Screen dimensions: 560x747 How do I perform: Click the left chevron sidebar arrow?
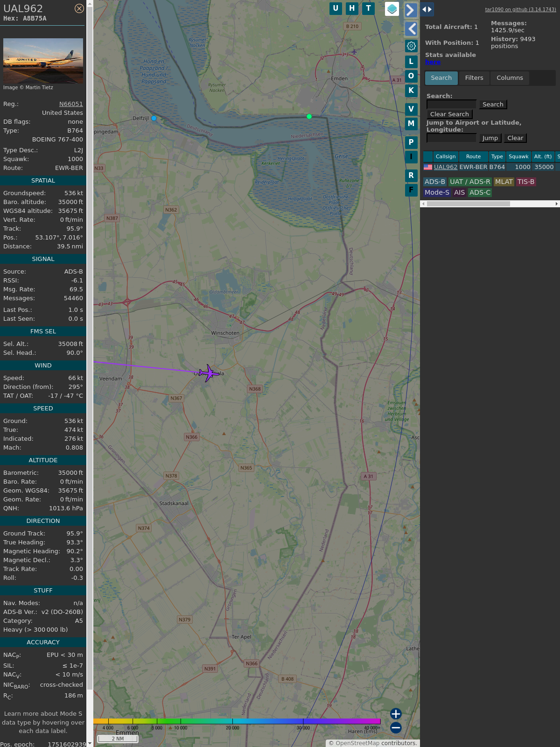[x=411, y=29]
